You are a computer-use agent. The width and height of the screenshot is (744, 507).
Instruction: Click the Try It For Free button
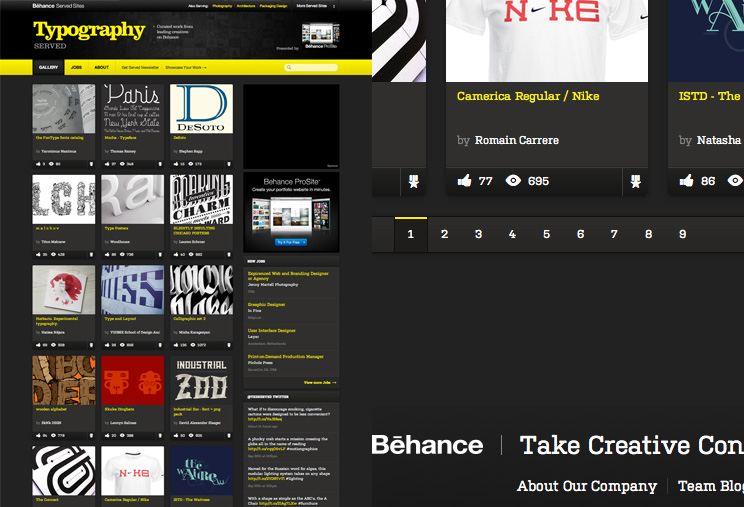tap(290, 242)
